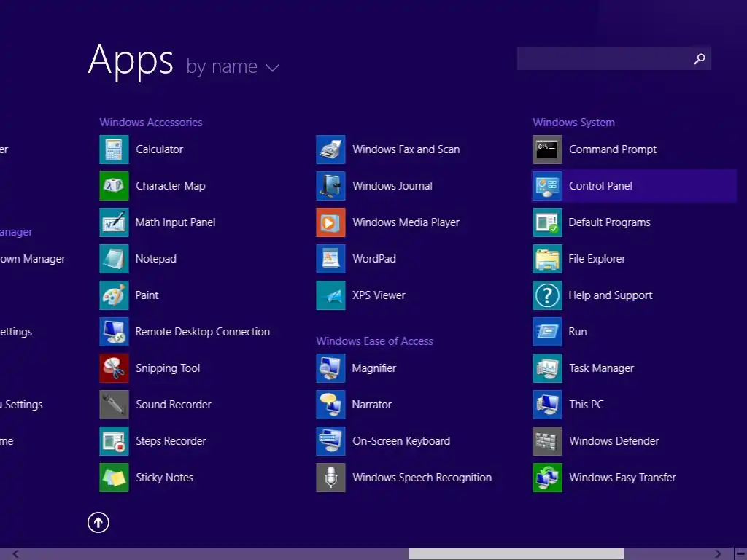Open the XPS Viewer icon
Screen dimensions: 747x560
click(330, 295)
